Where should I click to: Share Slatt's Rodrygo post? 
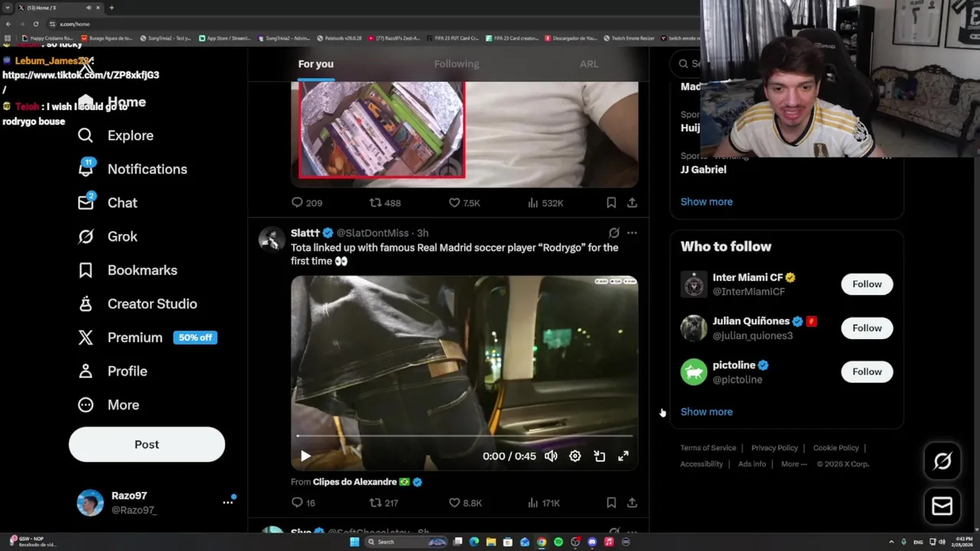point(632,503)
